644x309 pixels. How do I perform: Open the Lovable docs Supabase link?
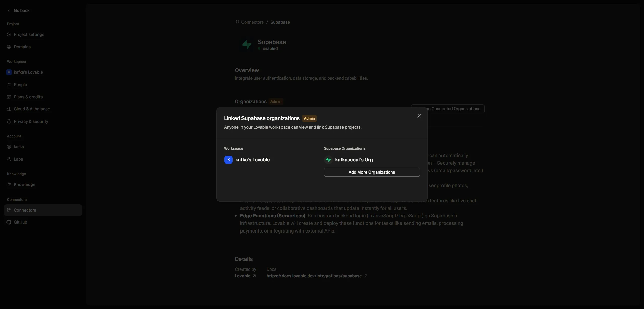click(313, 276)
